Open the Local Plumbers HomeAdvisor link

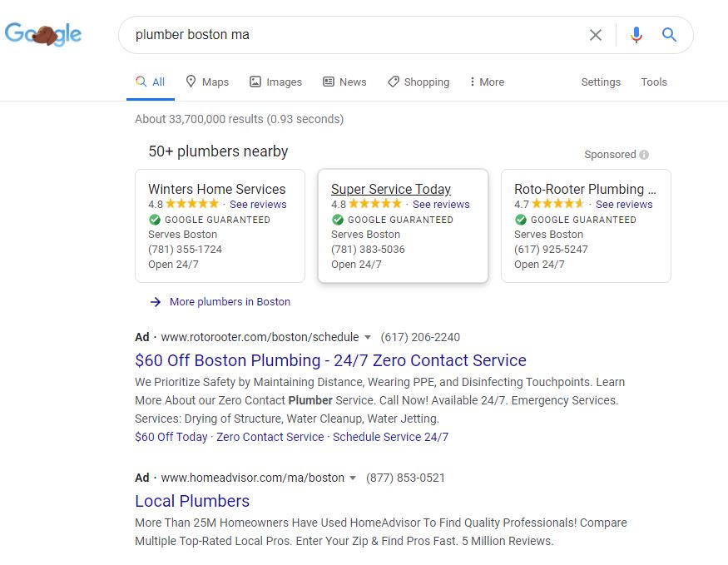coord(192,502)
